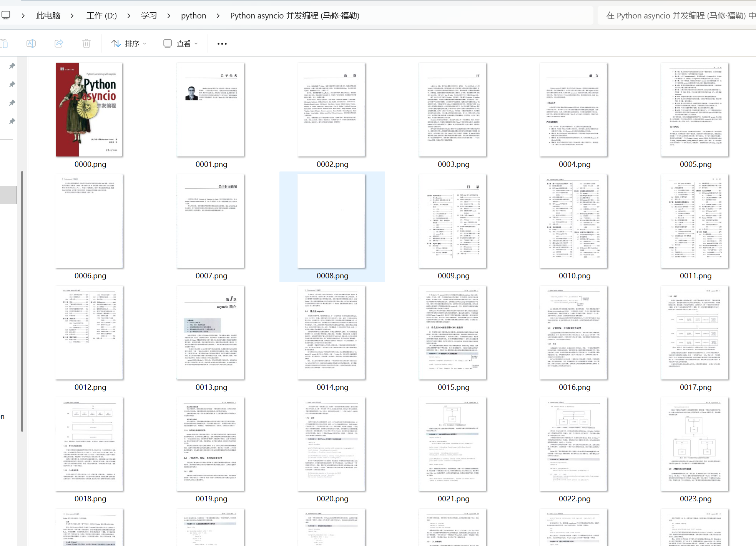
Task: Click the Python asyncio 并发编程 breadcrumb
Action: click(x=295, y=16)
